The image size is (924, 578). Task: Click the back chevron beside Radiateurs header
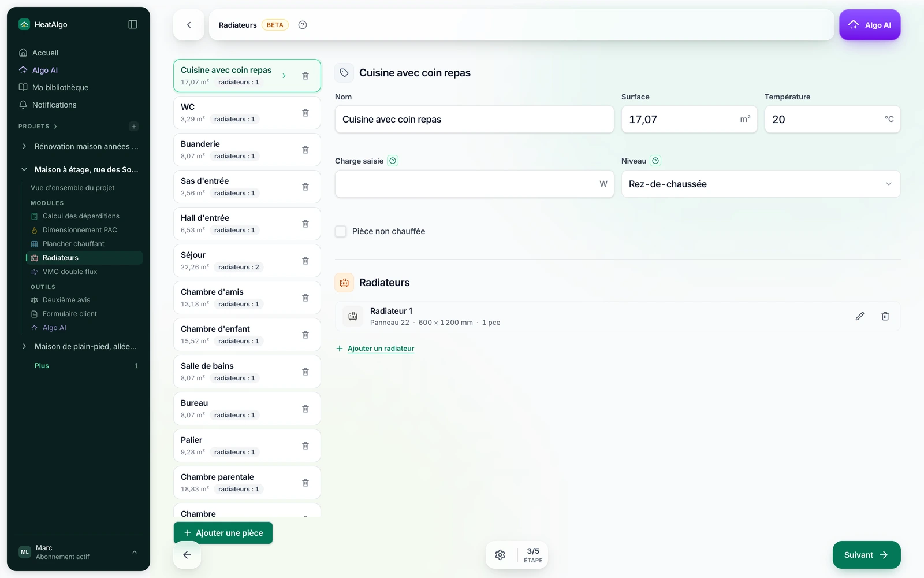pyautogui.click(x=189, y=25)
